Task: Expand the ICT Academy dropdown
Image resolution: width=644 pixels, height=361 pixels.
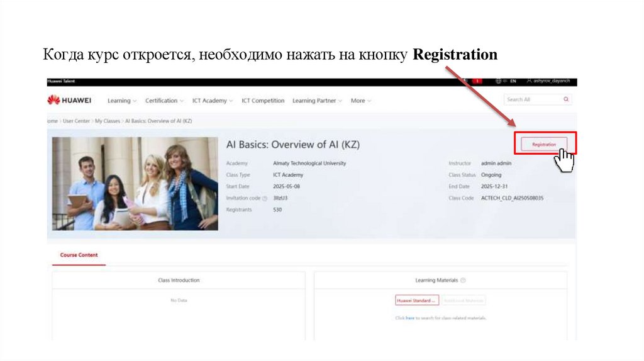Action: coord(213,101)
